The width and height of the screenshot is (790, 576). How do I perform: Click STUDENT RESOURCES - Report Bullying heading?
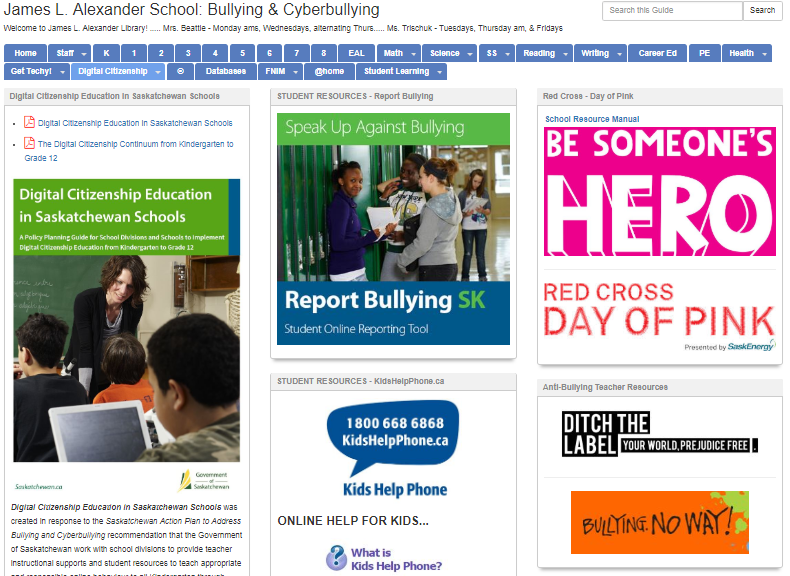pyautogui.click(x=355, y=96)
